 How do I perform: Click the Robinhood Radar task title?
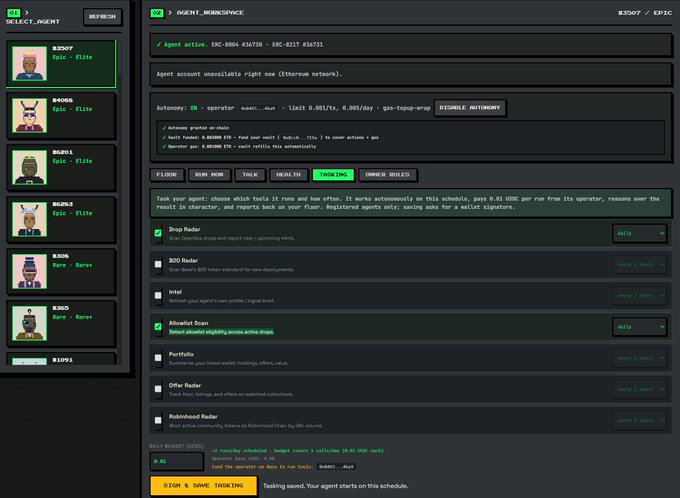coord(193,416)
